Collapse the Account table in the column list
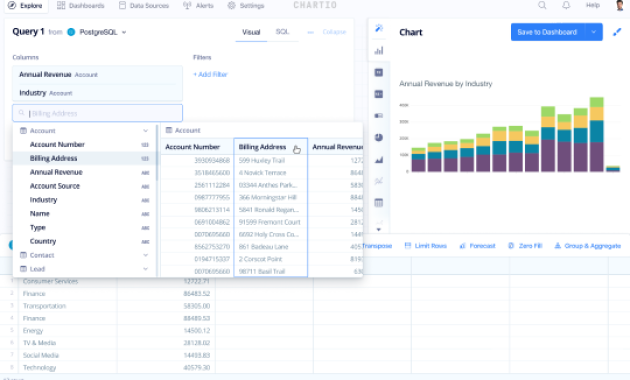Image resolution: width=630 pixels, height=380 pixels. (x=145, y=131)
